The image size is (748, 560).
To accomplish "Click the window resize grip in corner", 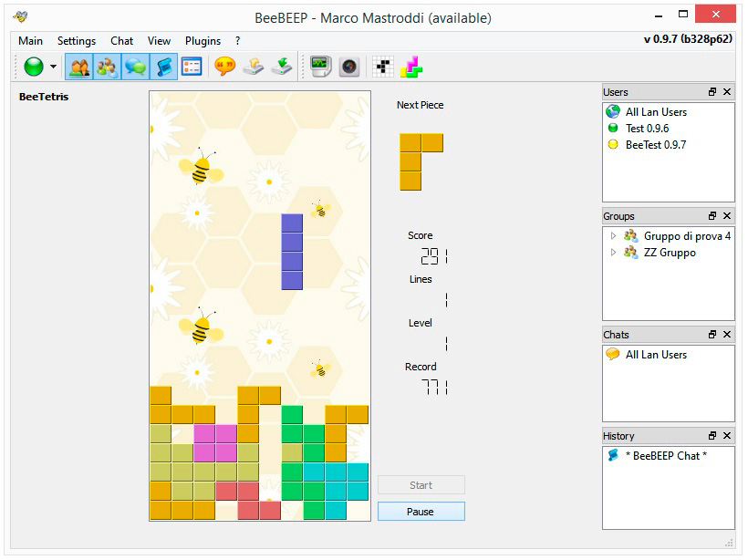I will click(730, 544).
